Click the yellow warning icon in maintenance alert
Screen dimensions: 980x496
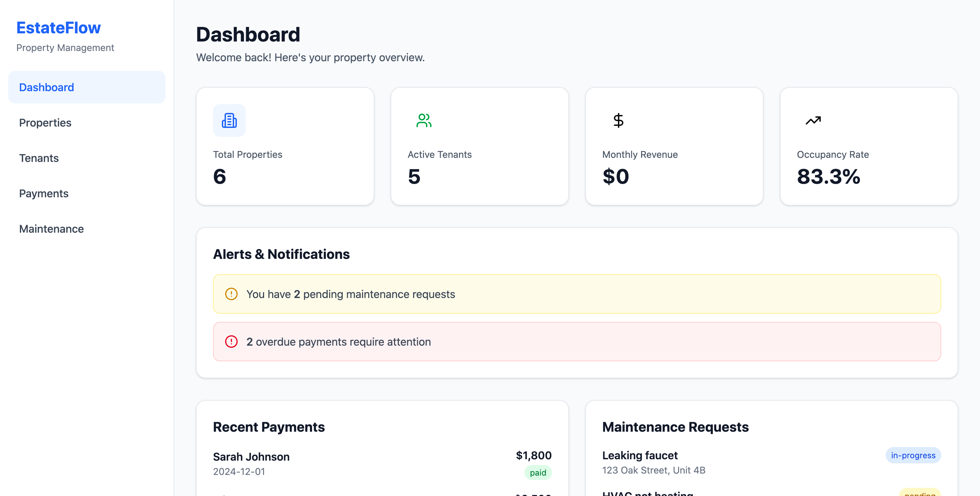click(x=231, y=294)
